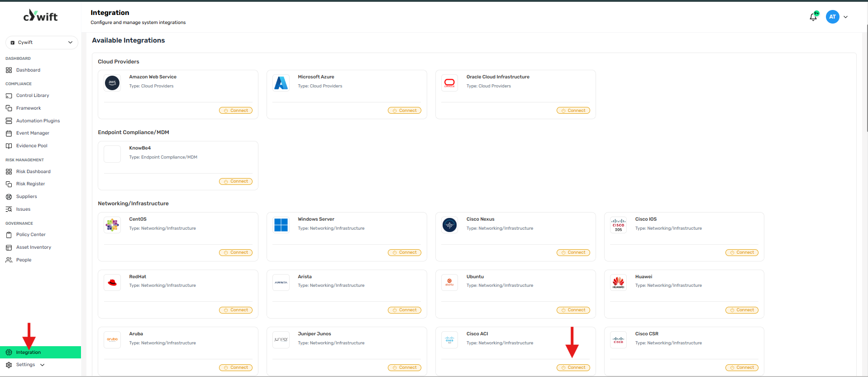Connect Amazon Web Service integration

[x=236, y=111]
